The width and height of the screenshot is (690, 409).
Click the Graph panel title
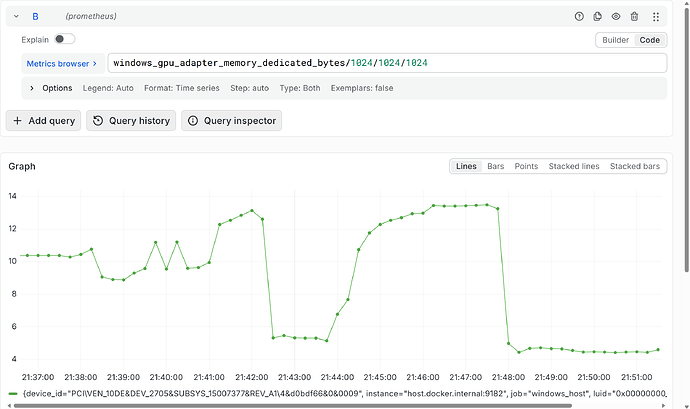pyautogui.click(x=22, y=166)
